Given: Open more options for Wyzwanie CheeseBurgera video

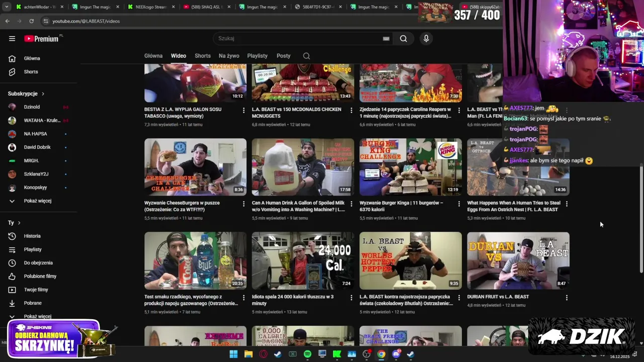Looking at the screenshot, I should point(244,204).
